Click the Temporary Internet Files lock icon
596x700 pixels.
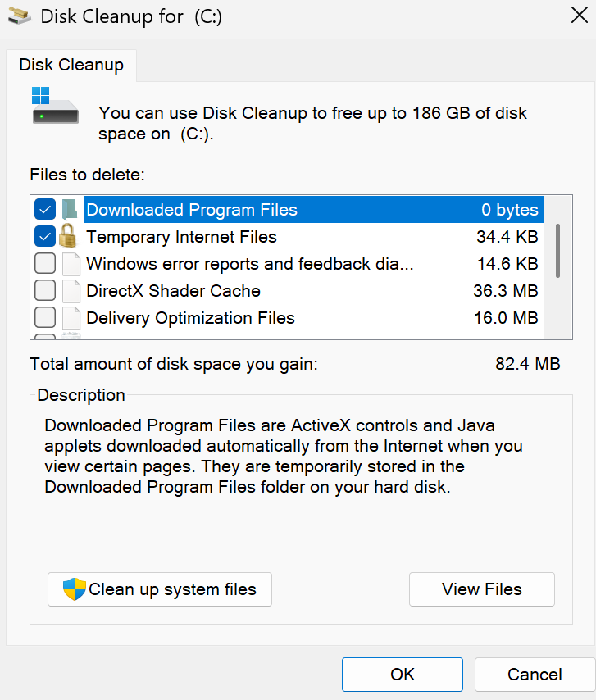71,237
